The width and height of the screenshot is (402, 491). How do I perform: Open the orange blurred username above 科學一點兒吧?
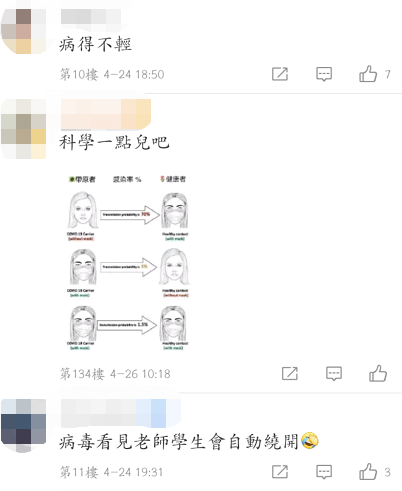(x=106, y=114)
